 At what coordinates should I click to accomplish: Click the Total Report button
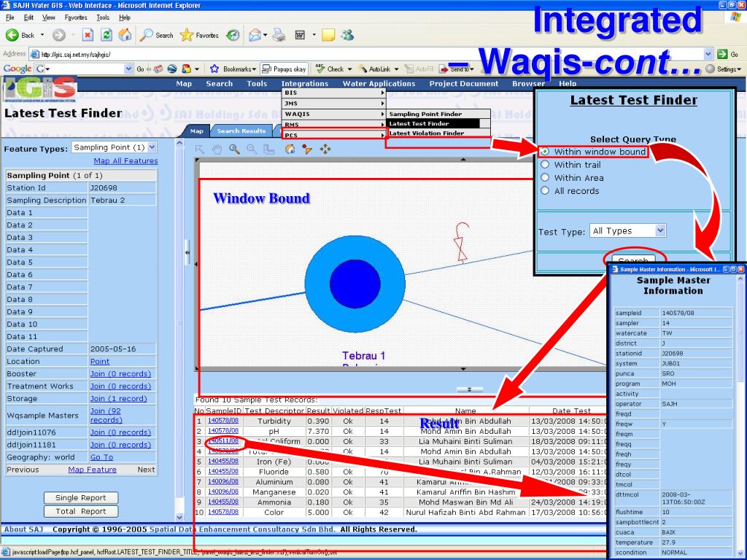(81, 511)
